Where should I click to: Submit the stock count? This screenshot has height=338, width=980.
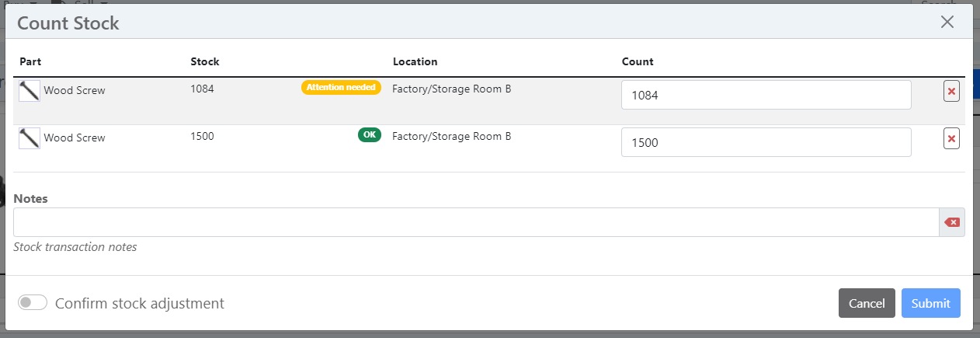pos(930,303)
